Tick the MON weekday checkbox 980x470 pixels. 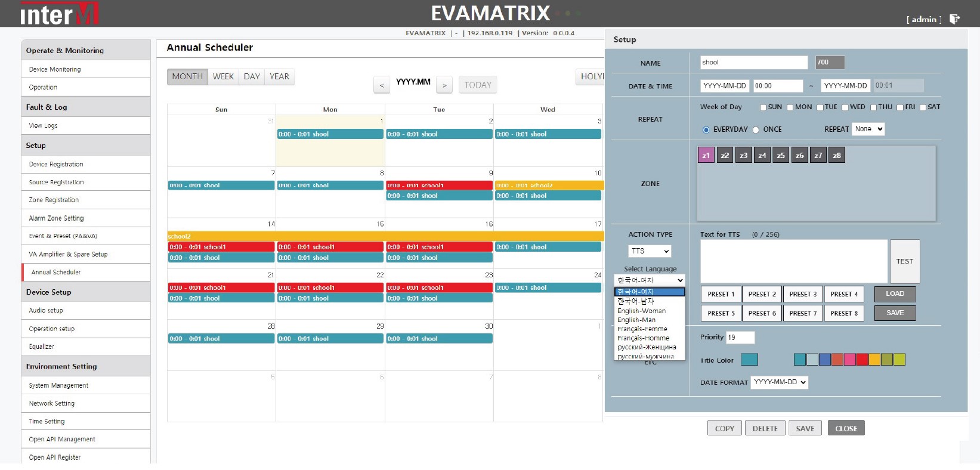tap(790, 107)
